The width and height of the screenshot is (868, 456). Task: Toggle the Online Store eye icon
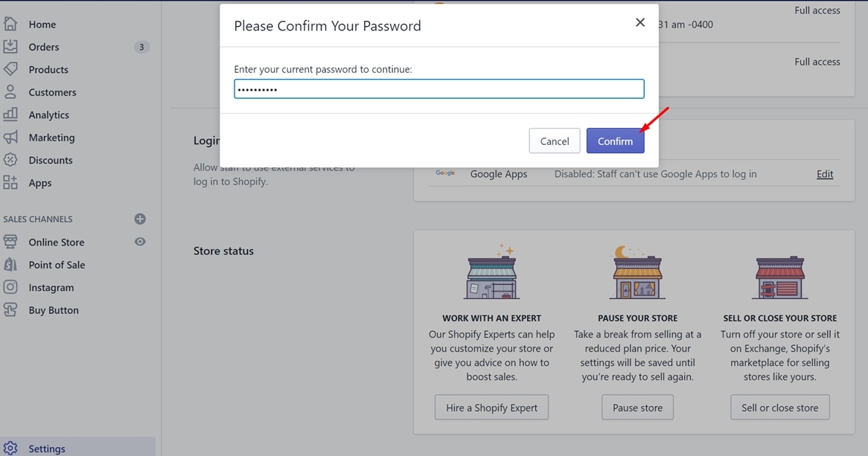pos(140,242)
